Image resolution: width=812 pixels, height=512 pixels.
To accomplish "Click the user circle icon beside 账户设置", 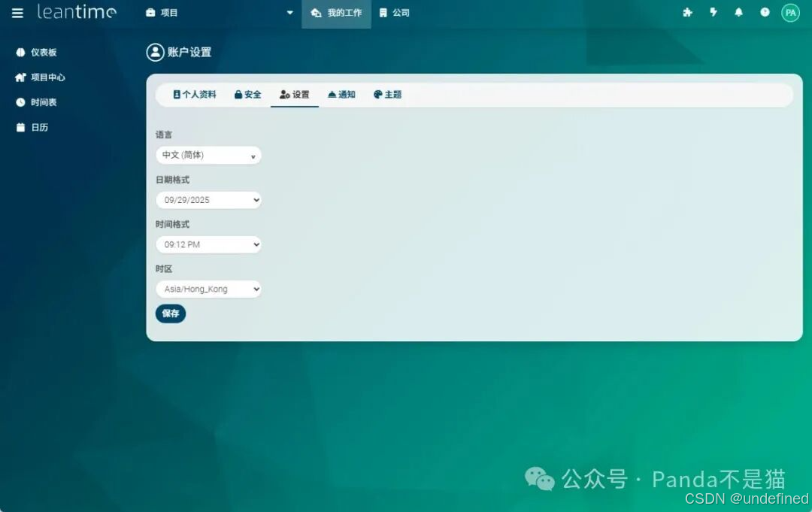I will [155, 52].
